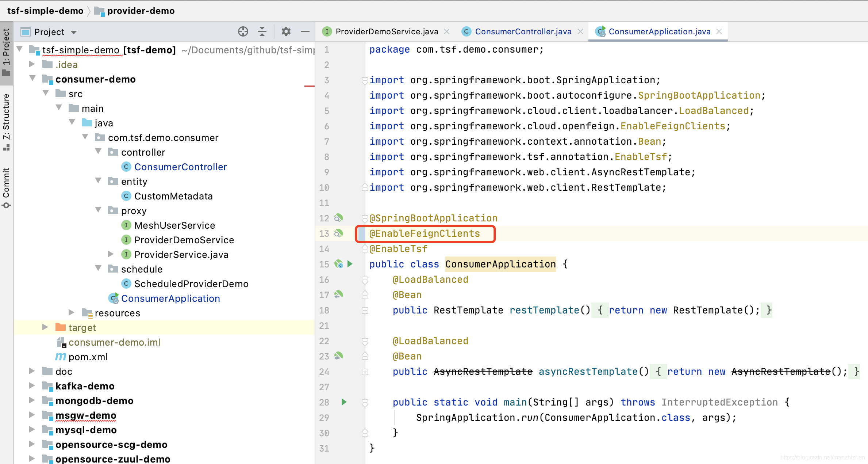868x464 pixels.
Task: Open the Project view dropdown
Action: pos(74,32)
